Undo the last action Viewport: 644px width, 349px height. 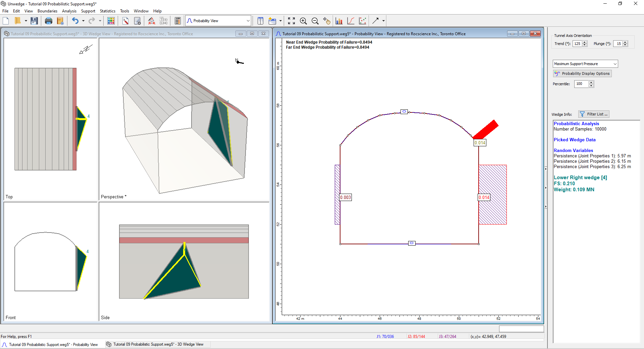[x=75, y=21]
